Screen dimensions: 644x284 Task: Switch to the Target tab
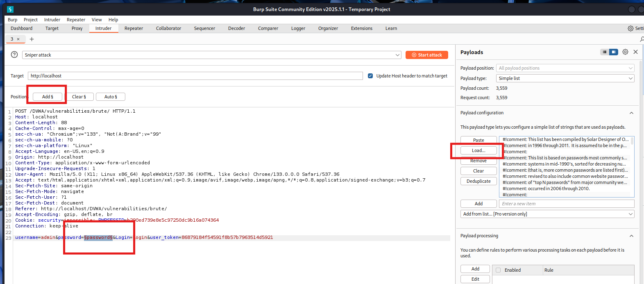(52, 28)
